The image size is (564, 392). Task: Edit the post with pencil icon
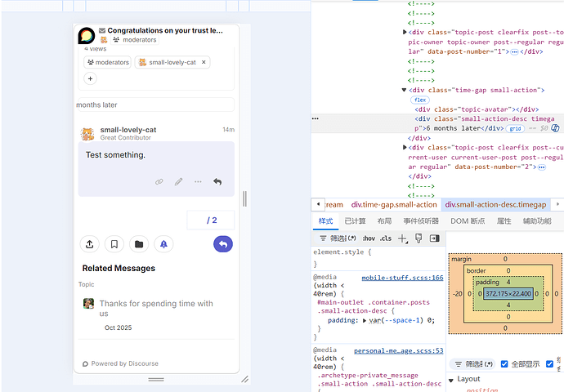[178, 182]
